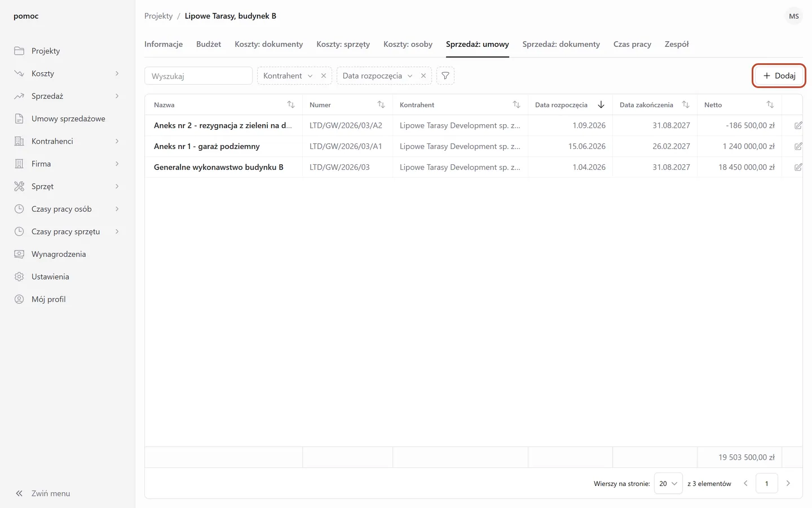Edit the Aneks nr 2 row
This screenshot has height=508, width=812.
point(798,125)
